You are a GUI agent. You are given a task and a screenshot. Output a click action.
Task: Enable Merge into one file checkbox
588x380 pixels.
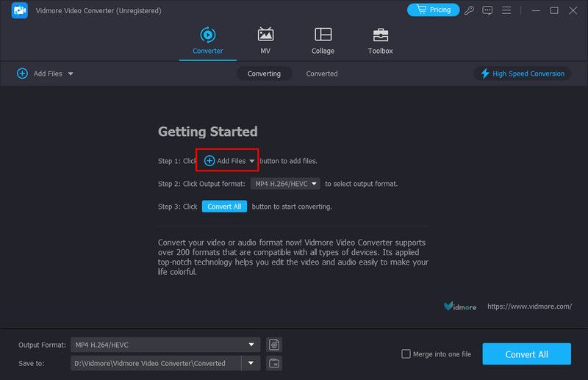(406, 354)
